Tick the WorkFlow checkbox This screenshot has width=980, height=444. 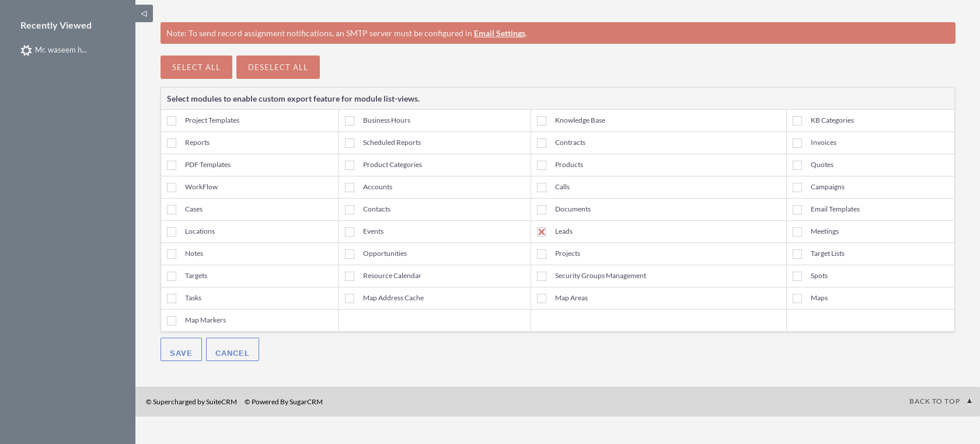(x=172, y=188)
